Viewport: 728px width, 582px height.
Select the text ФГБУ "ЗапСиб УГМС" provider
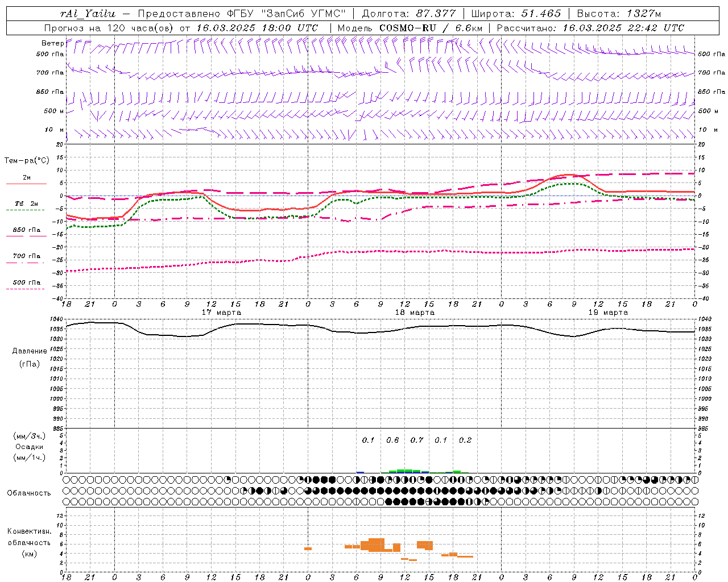click(x=286, y=14)
